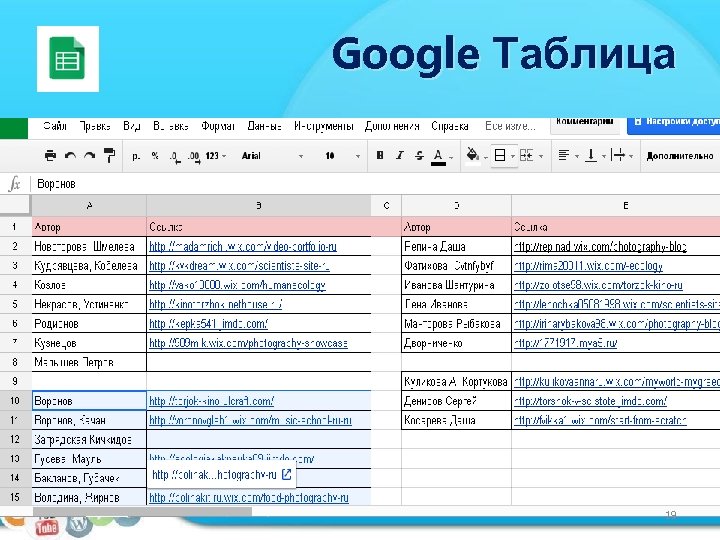This screenshot has height=540, width=720.
Task: Open the Вставка menu
Action: click(171, 126)
